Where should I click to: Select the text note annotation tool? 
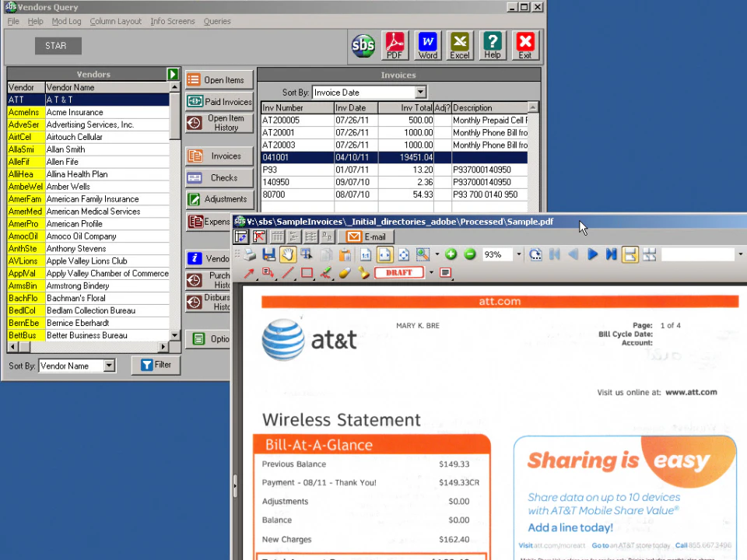tap(445, 273)
